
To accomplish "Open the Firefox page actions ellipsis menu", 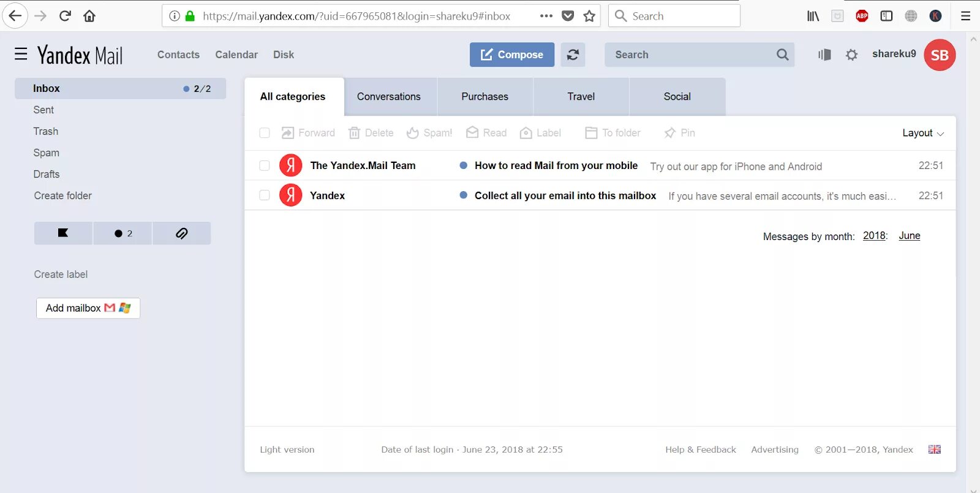I will [546, 16].
